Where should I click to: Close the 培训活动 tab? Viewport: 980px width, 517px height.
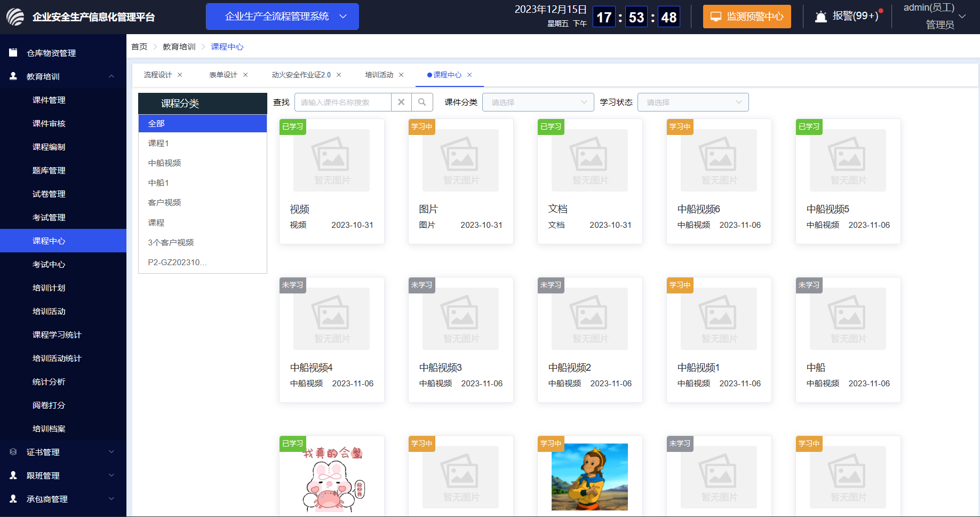pyautogui.click(x=401, y=75)
